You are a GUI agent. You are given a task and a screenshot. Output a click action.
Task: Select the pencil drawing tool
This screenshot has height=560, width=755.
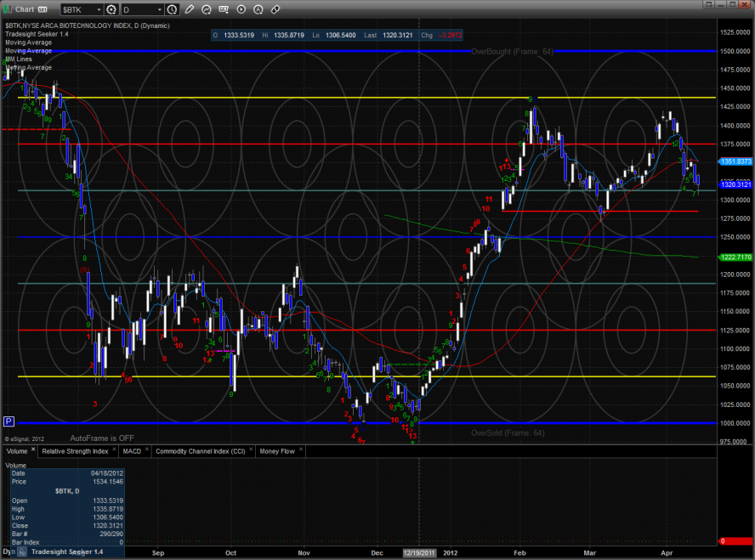pos(190,9)
